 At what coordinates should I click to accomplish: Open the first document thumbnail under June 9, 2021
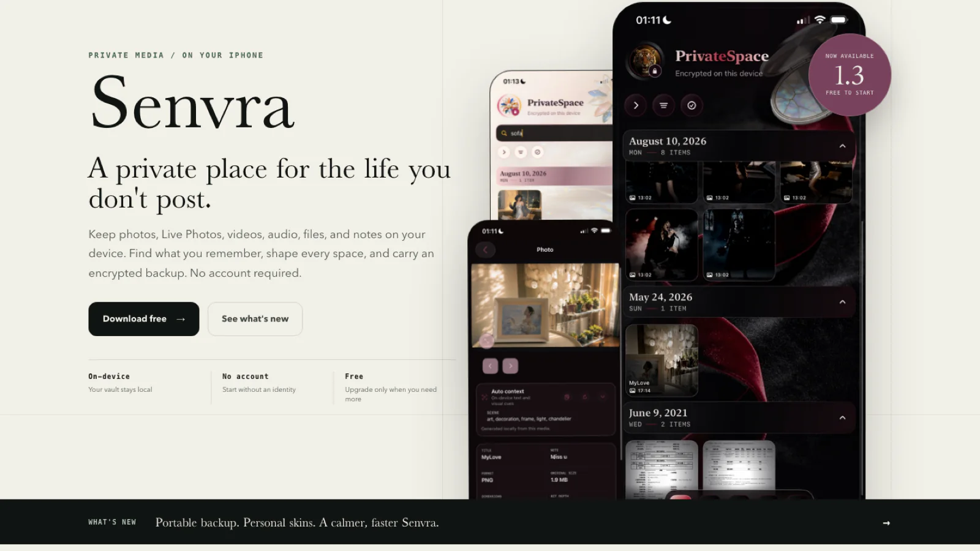tap(661, 470)
